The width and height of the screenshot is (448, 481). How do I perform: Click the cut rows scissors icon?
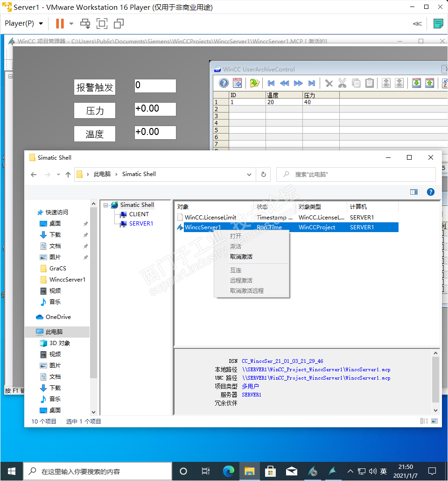[342, 83]
